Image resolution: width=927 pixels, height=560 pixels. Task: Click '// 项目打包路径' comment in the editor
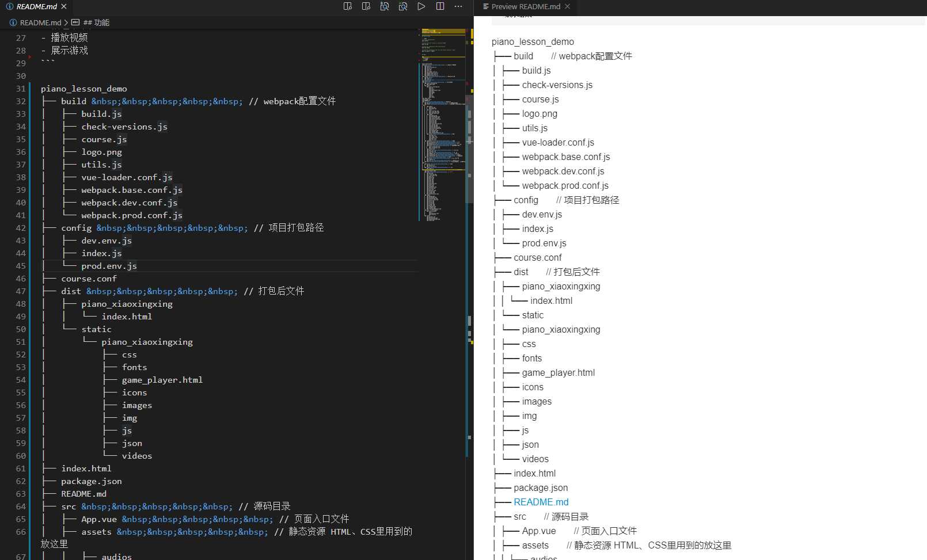tap(288, 228)
